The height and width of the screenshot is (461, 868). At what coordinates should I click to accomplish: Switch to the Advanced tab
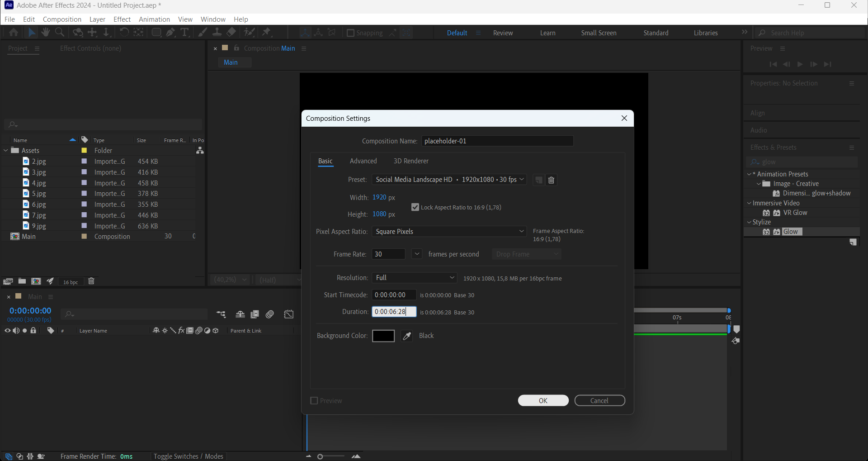click(363, 161)
